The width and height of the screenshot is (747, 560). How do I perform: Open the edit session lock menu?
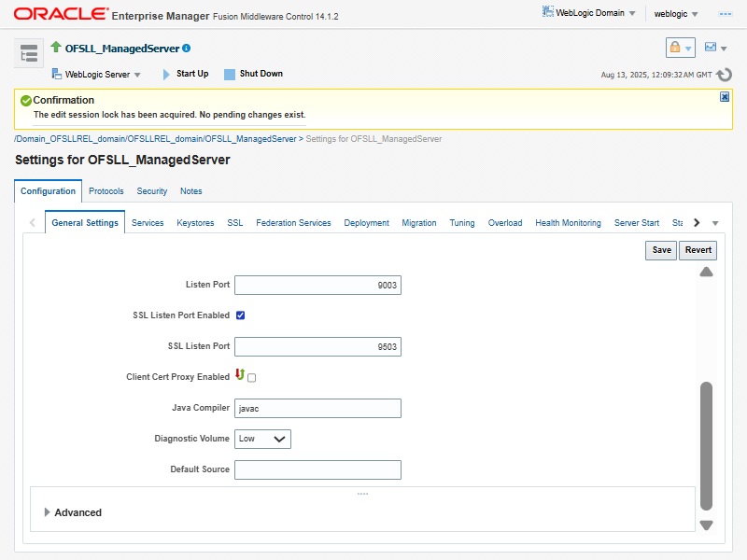(x=680, y=48)
